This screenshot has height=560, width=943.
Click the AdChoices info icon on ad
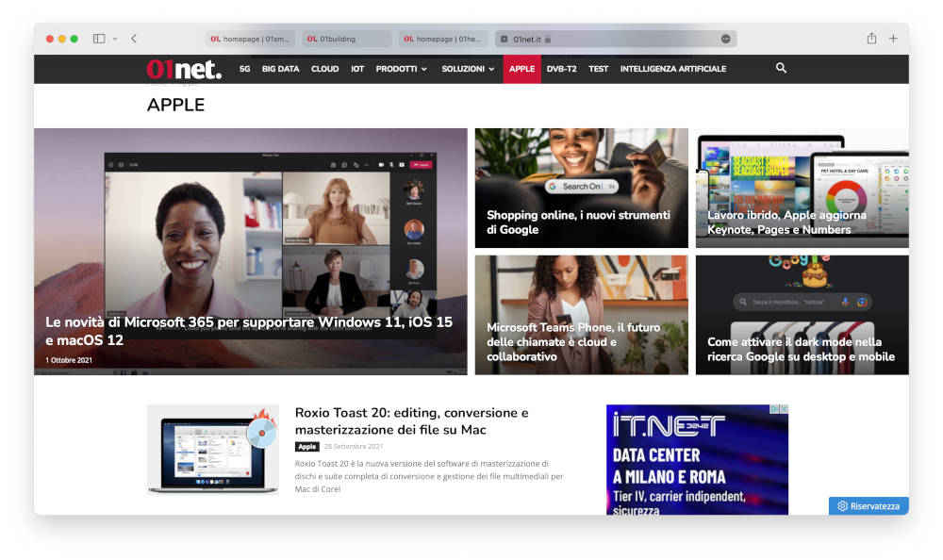pos(775,409)
